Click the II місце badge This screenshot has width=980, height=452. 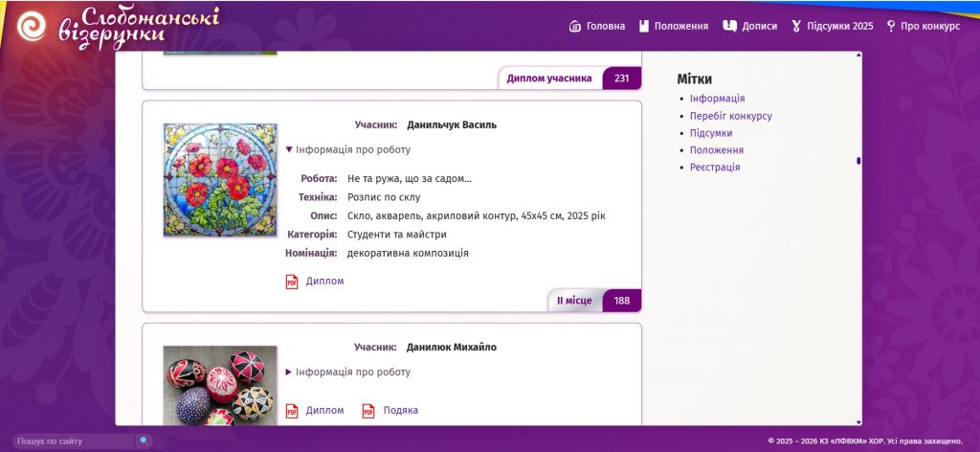[x=574, y=301]
